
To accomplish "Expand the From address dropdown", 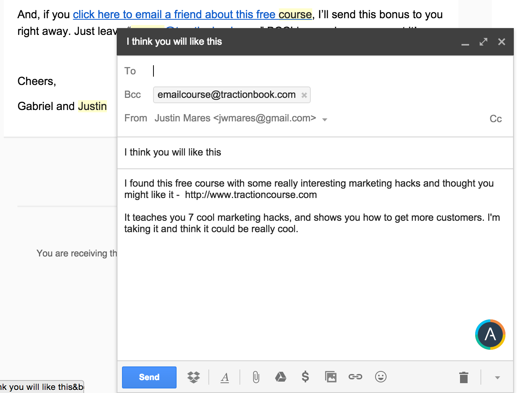I will (x=325, y=119).
